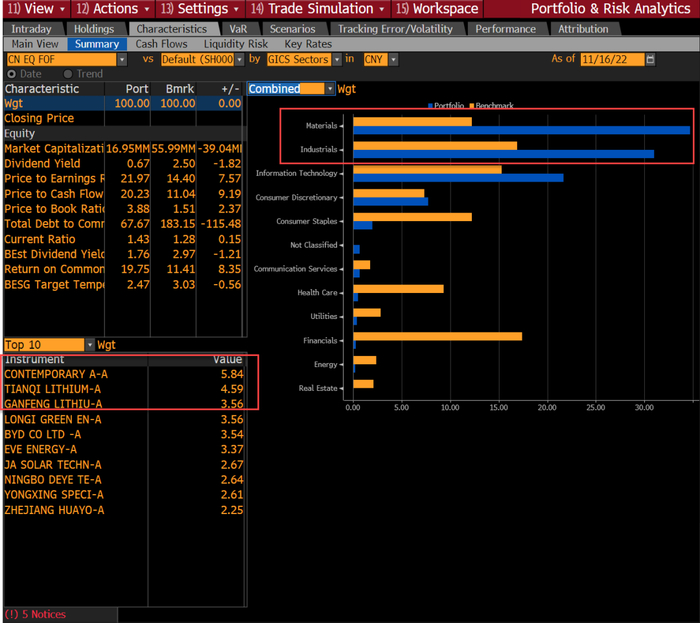Expand the Combined chart type dropdown

click(x=330, y=89)
